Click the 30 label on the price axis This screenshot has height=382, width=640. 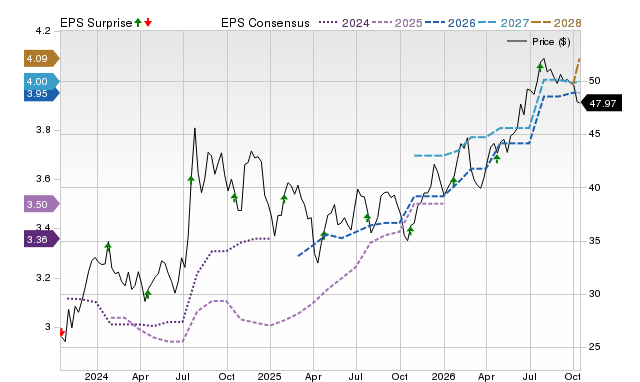pos(594,294)
